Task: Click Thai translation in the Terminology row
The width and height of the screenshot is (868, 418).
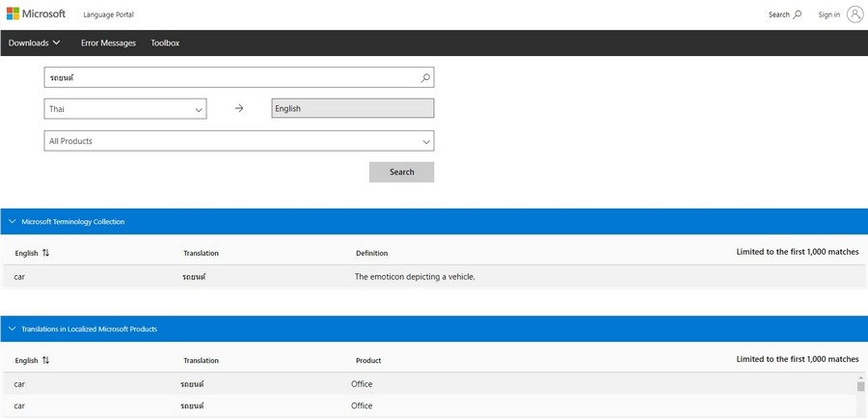Action: pyautogui.click(x=193, y=276)
